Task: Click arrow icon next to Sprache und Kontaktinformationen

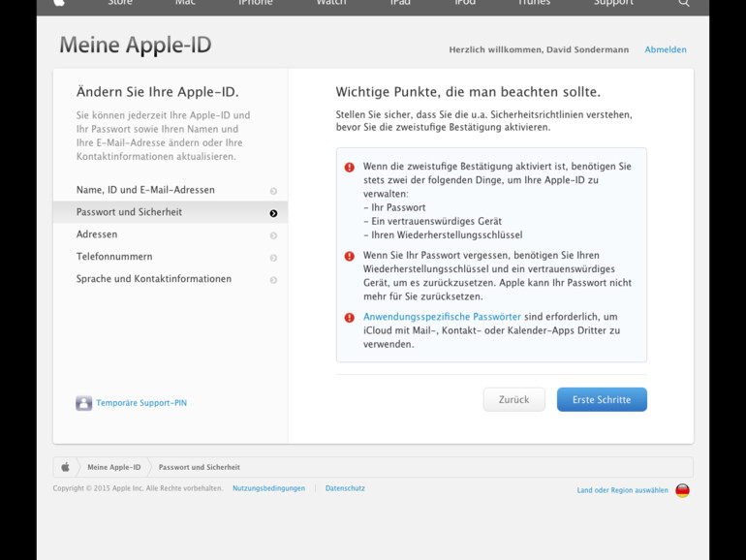Action: [273, 280]
